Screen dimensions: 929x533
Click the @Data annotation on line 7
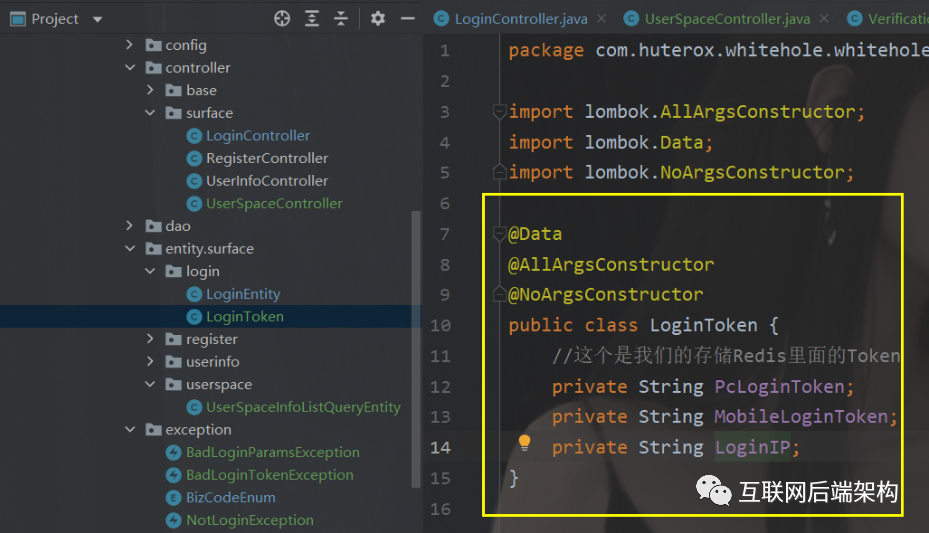tap(535, 234)
